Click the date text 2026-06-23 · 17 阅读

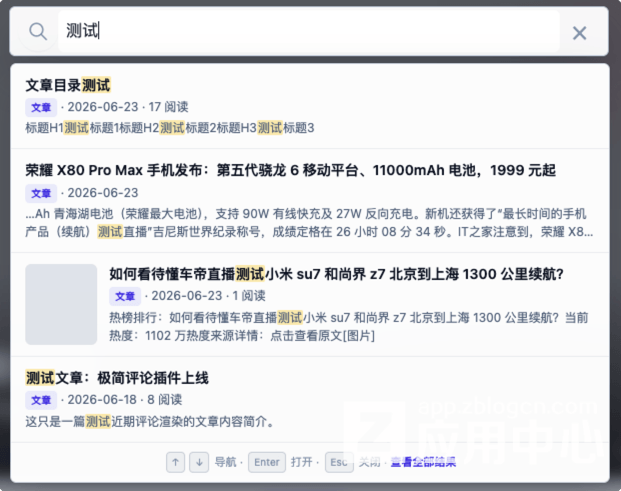pos(128,107)
